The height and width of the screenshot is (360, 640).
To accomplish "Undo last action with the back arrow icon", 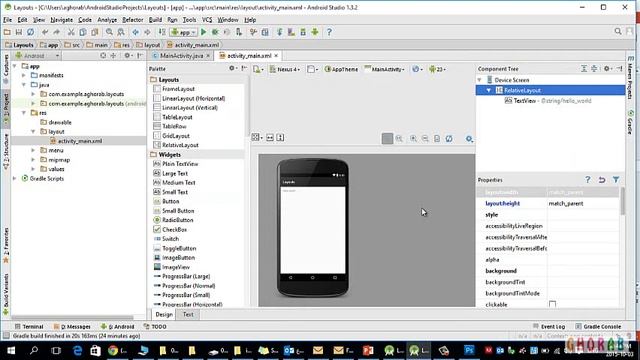I will pos(45,32).
